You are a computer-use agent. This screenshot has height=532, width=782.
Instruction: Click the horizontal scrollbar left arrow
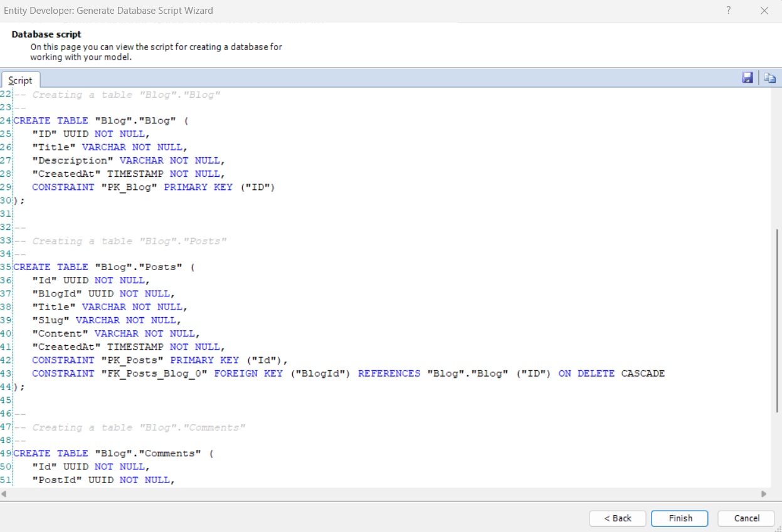(x=4, y=494)
